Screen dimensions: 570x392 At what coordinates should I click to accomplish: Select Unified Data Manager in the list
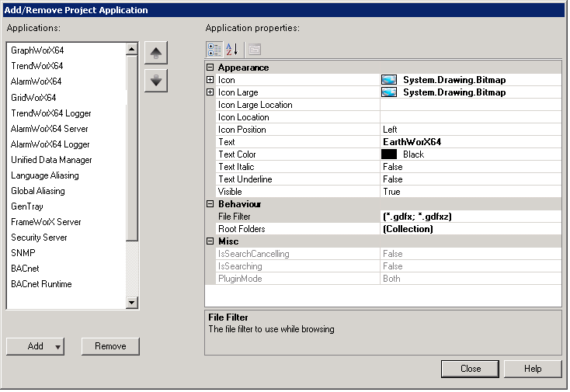[51, 160]
